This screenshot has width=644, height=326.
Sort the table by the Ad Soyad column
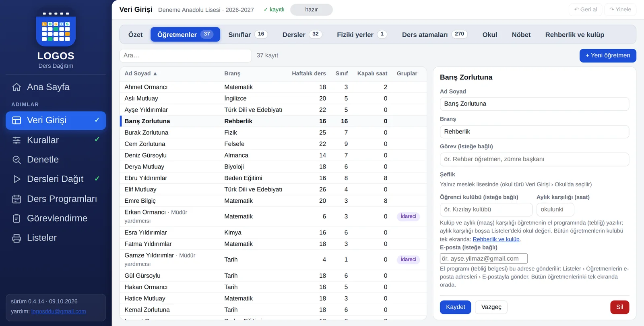click(x=140, y=73)
